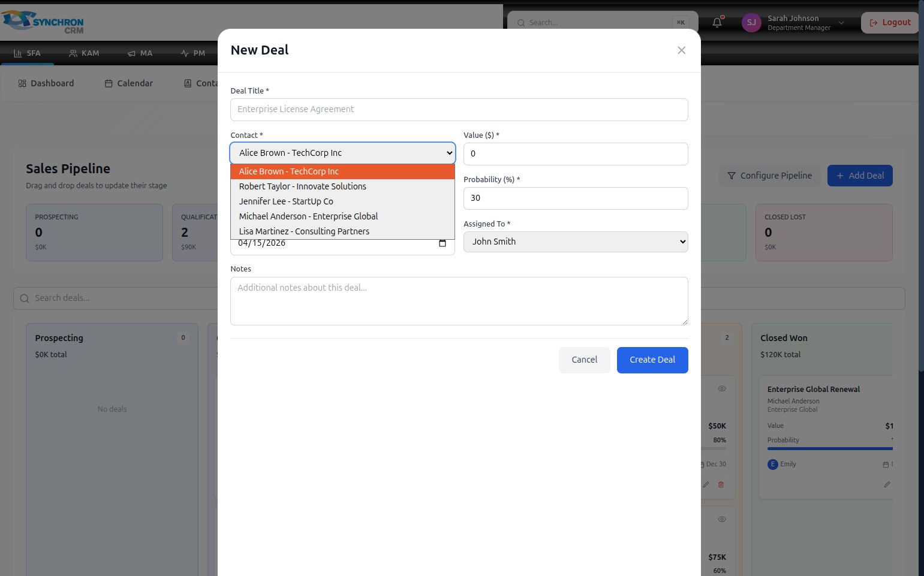Click the Create Deal button
This screenshot has width=924, height=576.
tap(652, 360)
